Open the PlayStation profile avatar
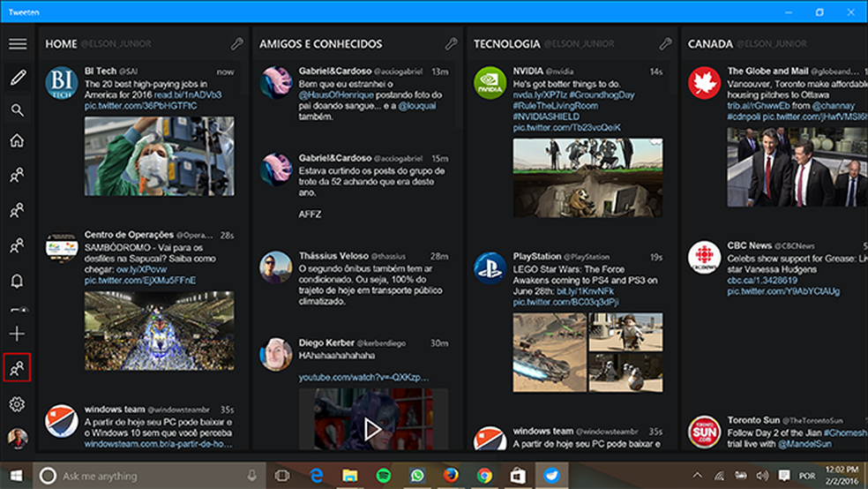The width and height of the screenshot is (868, 489). coord(490,268)
